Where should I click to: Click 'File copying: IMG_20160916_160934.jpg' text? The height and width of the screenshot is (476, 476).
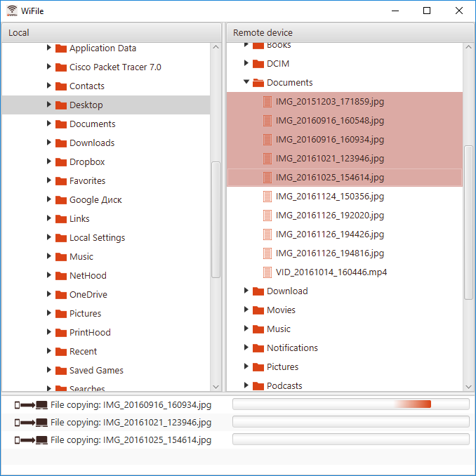(131, 405)
